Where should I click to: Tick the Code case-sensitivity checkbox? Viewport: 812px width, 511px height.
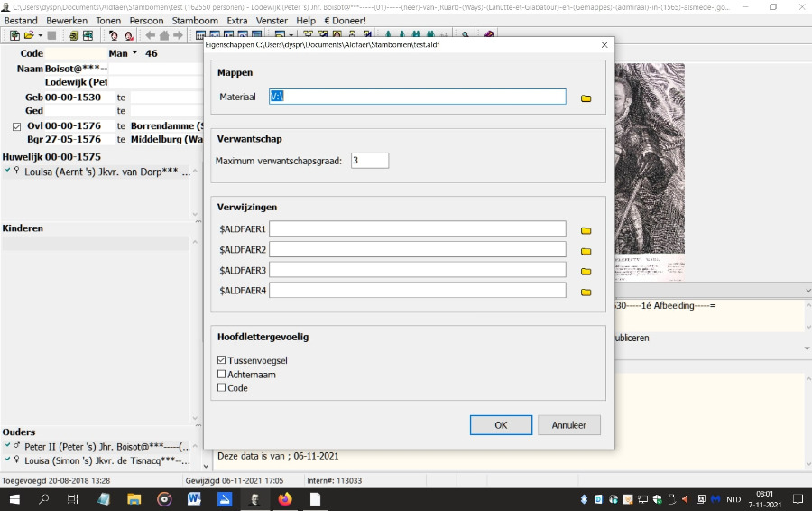[x=222, y=387]
